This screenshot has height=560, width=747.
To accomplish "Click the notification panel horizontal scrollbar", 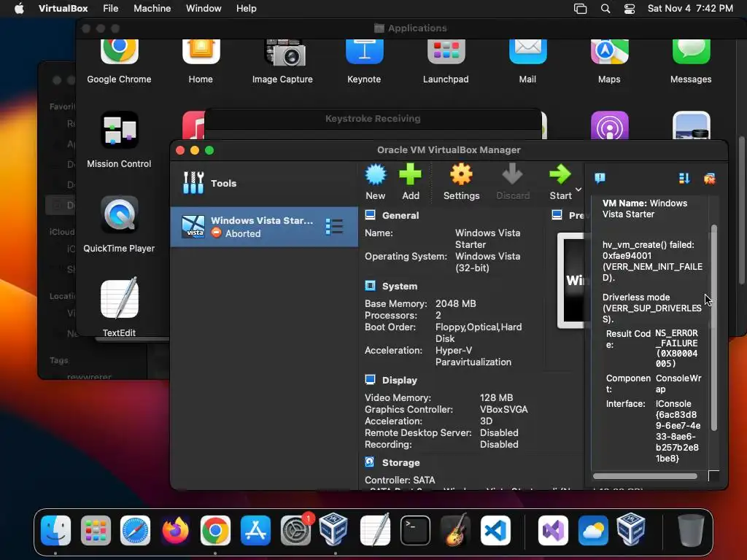I will coord(645,475).
